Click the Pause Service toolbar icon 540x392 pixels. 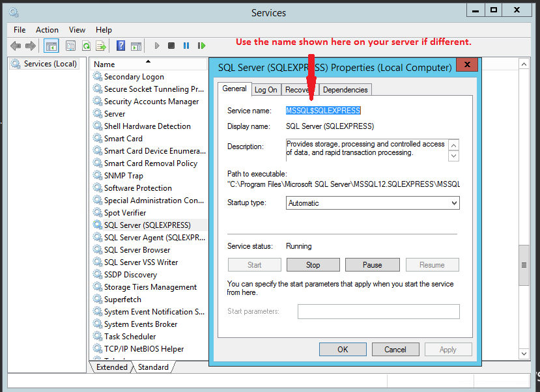pos(186,45)
